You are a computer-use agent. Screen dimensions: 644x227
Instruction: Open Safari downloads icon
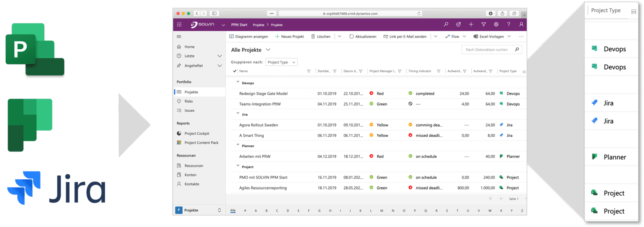coord(491,14)
